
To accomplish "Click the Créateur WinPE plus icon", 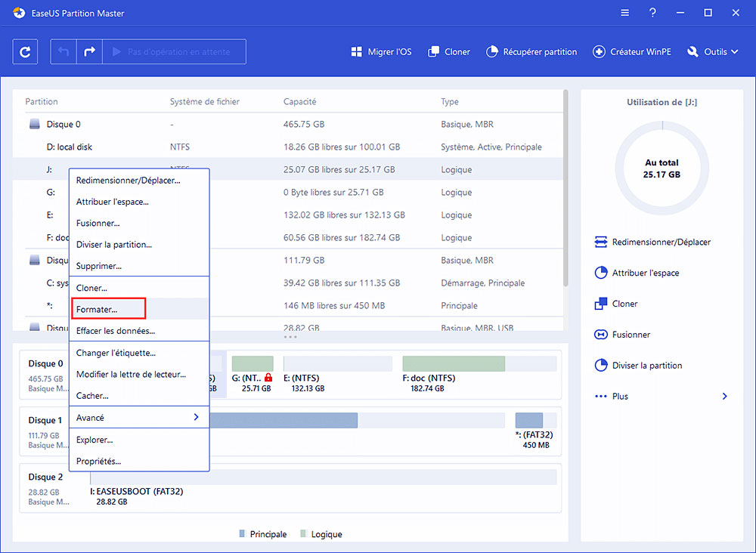I will tap(599, 51).
